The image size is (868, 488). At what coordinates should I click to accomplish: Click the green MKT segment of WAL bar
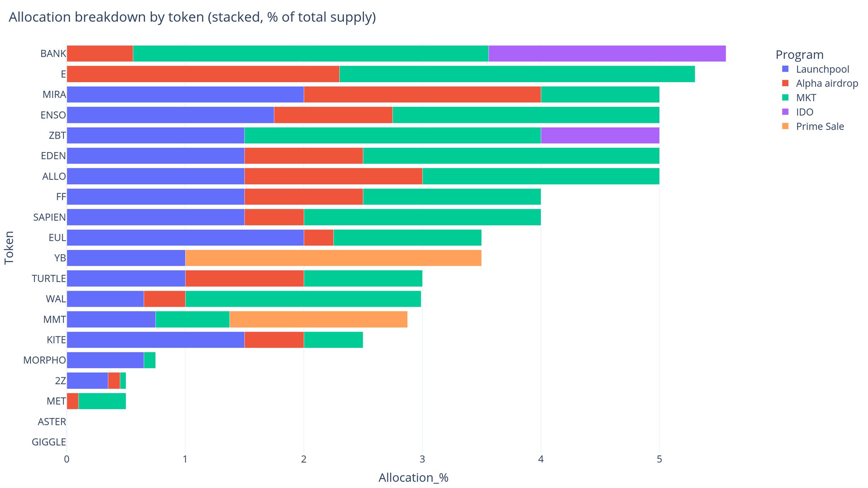tap(303, 299)
